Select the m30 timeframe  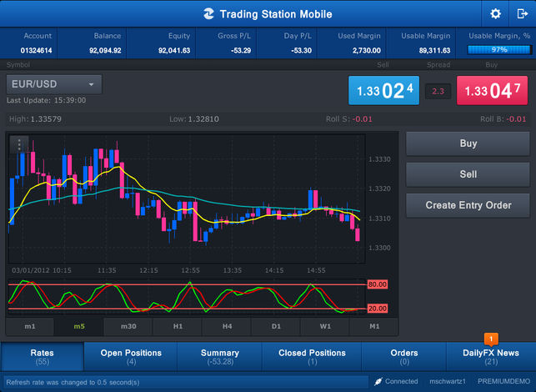pos(128,326)
